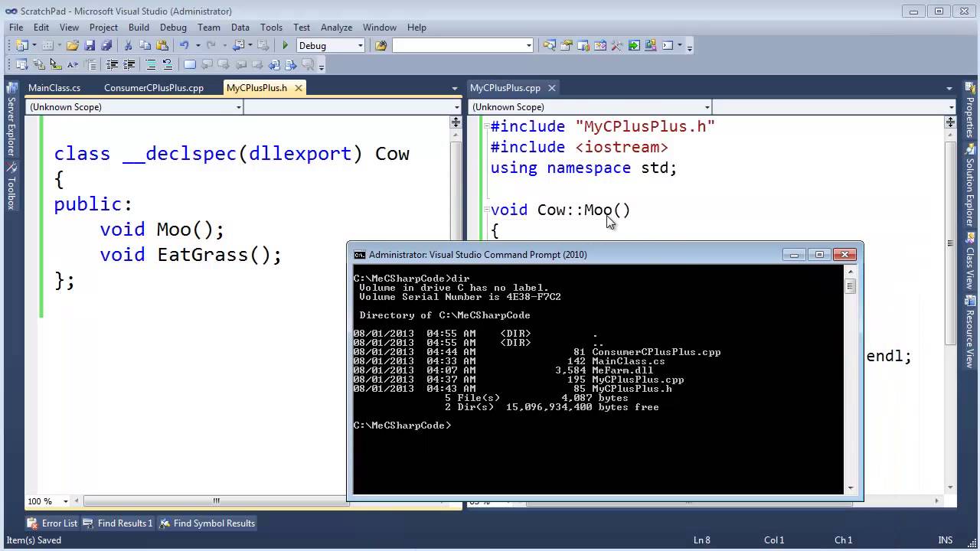Viewport: 980px width, 551px height.
Task: Close the MyCPlusPlus.h tab
Action: click(299, 88)
